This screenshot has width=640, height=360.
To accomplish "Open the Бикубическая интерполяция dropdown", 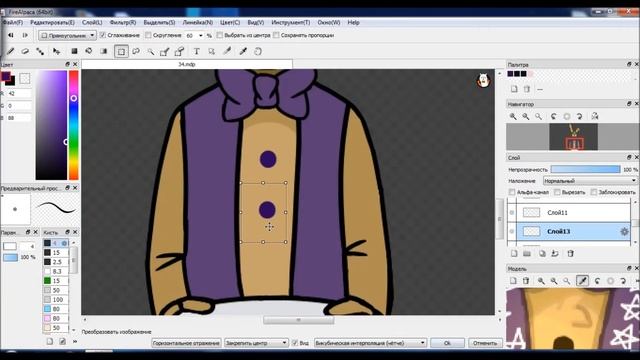I will click(370, 343).
